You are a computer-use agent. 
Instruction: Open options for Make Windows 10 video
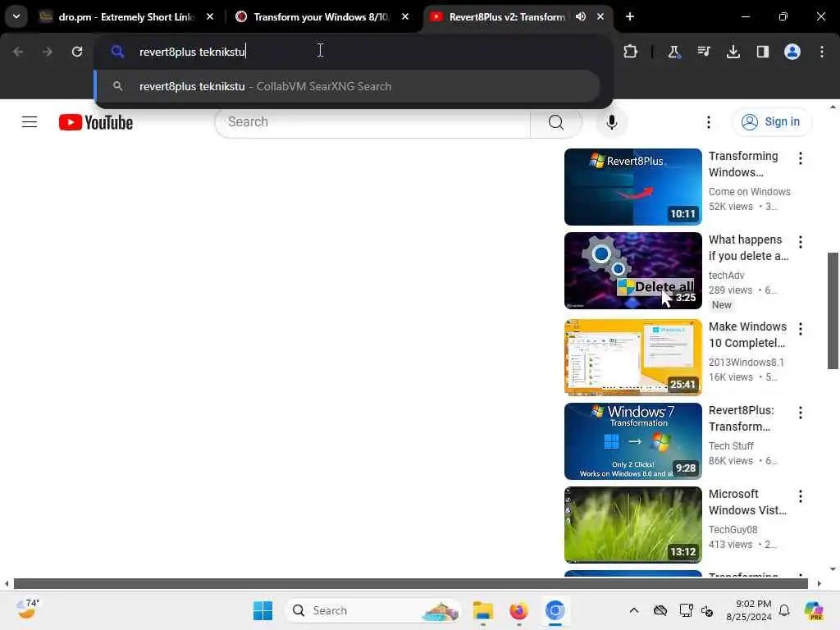click(801, 328)
